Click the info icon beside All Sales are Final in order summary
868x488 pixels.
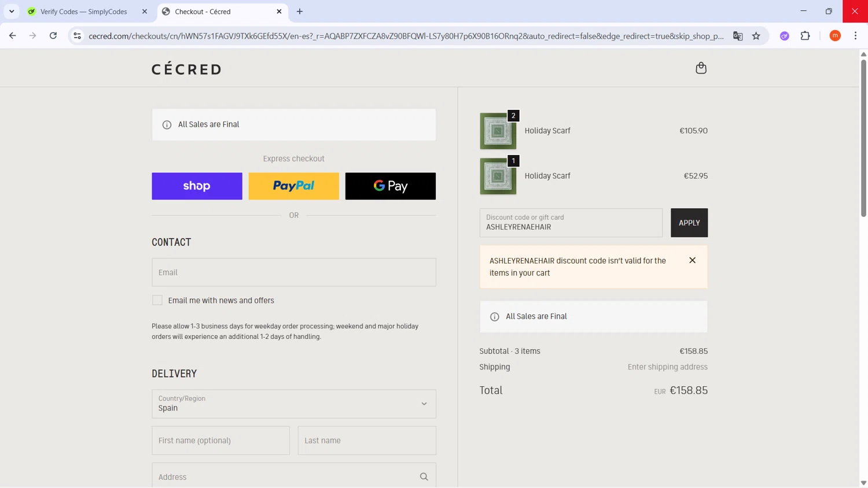click(495, 317)
